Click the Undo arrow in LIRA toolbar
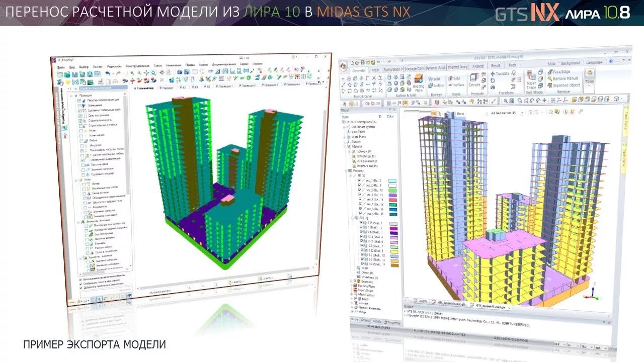This screenshot has width=644, height=362. tap(108, 73)
